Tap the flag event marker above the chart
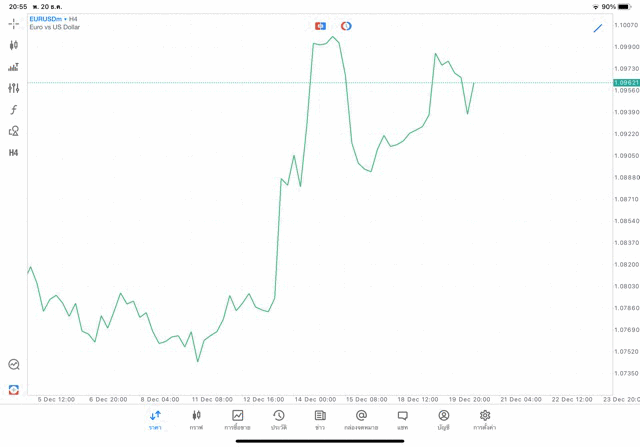The width and height of the screenshot is (640, 447). (320, 26)
